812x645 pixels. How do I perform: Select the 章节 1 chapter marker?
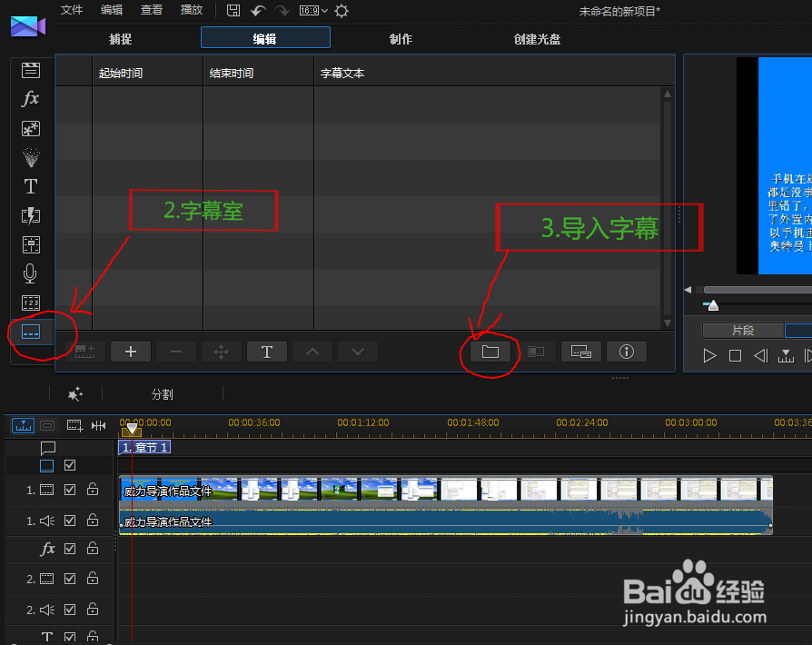click(144, 447)
